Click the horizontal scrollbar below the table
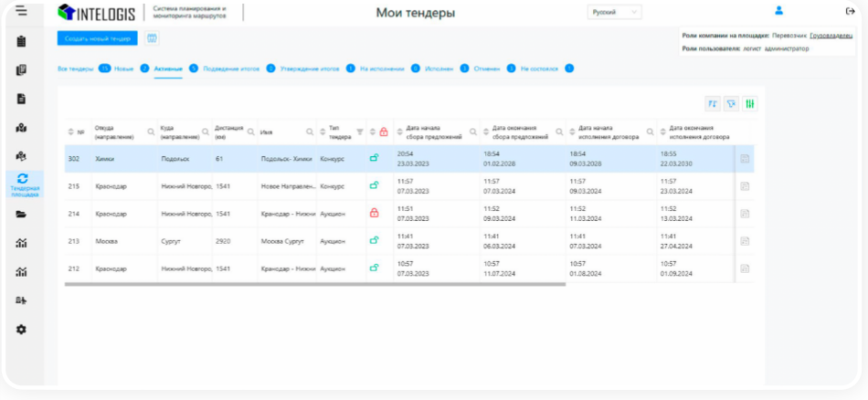This screenshot has width=868, height=400. coord(315,284)
